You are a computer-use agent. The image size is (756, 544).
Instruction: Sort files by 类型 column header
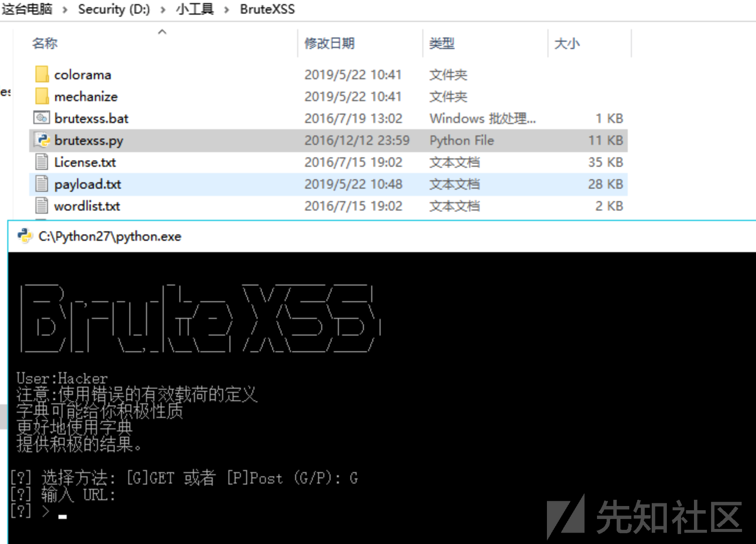pos(442,43)
